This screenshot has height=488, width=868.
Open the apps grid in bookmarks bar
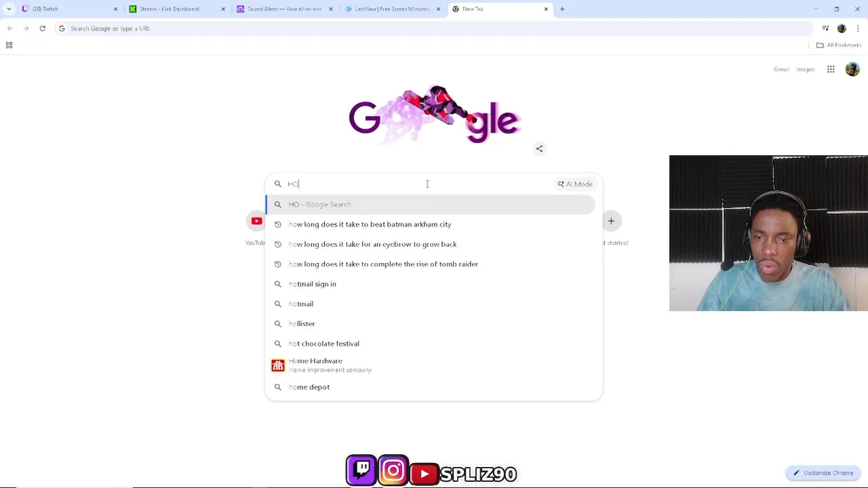[9, 45]
